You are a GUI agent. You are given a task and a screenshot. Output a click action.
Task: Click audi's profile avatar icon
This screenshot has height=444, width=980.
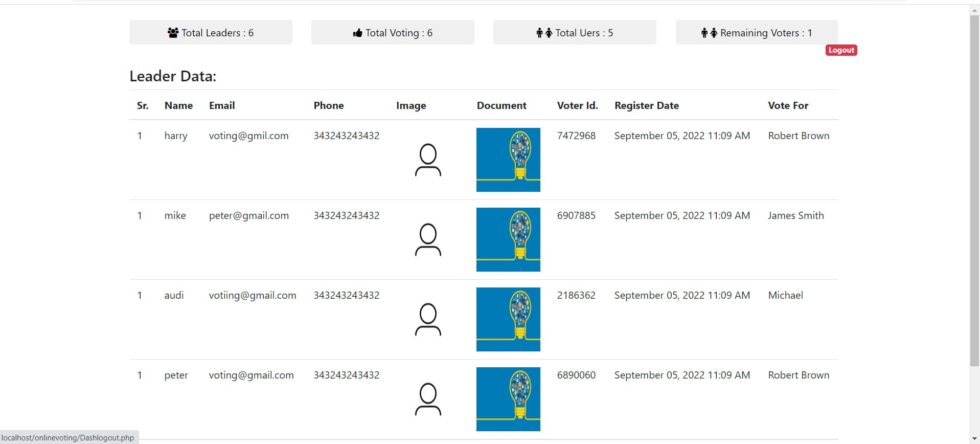click(x=428, y=320)
